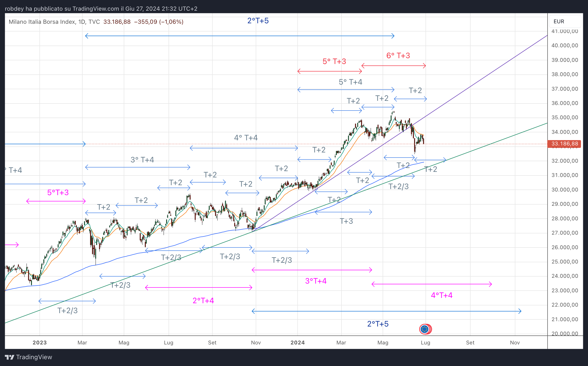Click the European flag event icon
Screen dimensions: 588x366
(425, 329)
